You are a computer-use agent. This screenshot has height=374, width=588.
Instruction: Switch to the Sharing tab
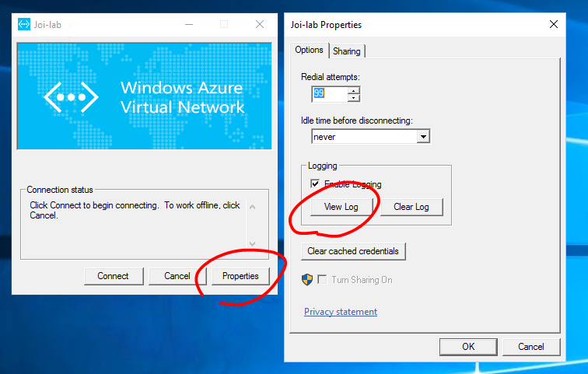pyautogui.click(x=347, y=51)
